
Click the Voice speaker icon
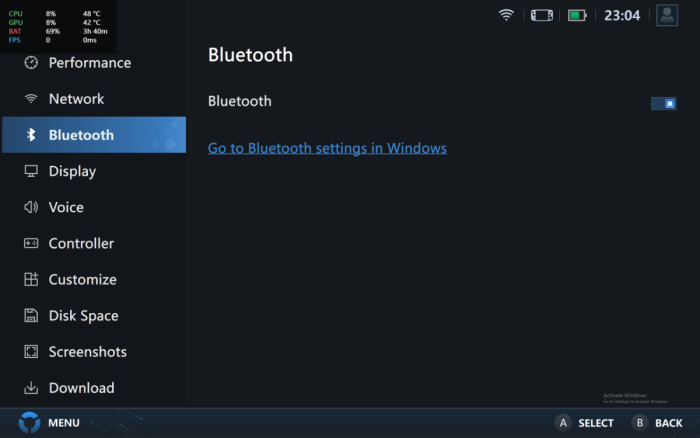tap(31, 207)
